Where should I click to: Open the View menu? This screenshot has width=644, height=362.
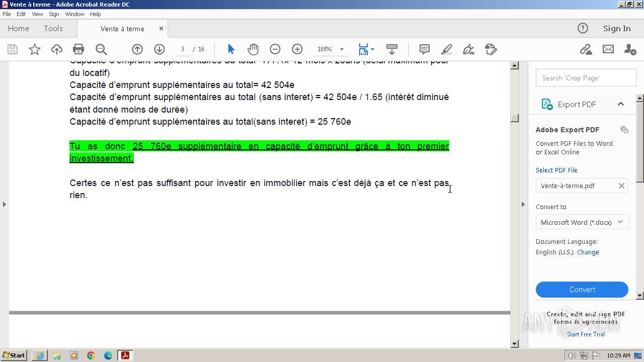(37, 14)
